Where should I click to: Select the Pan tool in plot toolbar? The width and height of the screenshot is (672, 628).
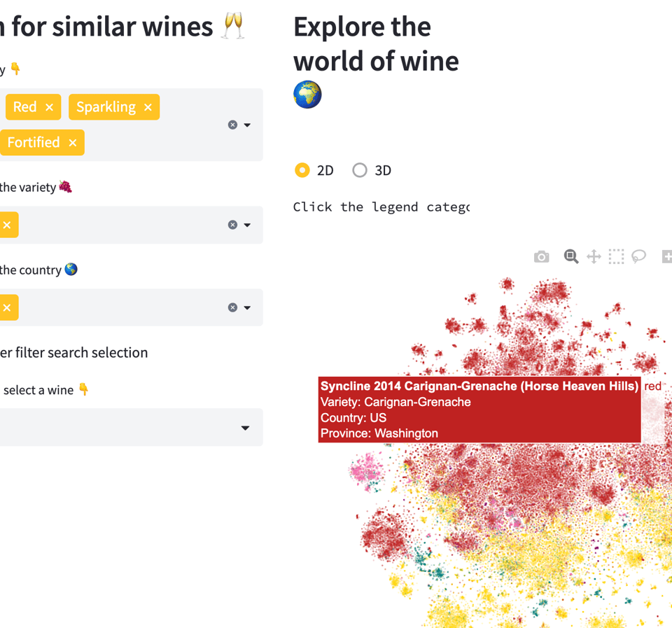pos(594,257)
